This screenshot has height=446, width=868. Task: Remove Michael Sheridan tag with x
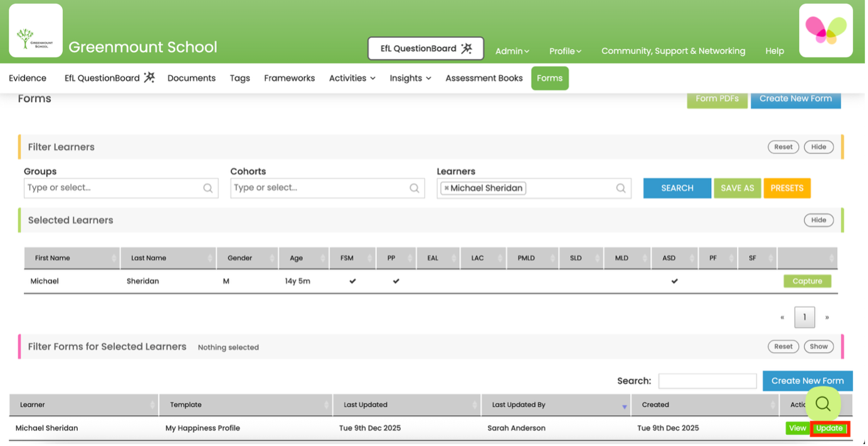pos(448,189)
